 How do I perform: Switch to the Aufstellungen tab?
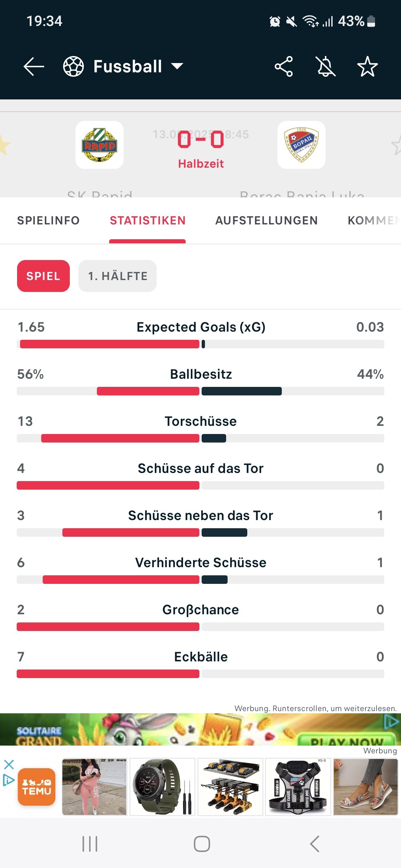[x=267, y=221]
